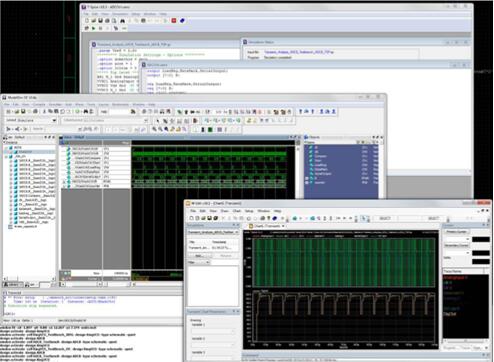This screenshot has height=362, width=494.
Task: Click Save icon in W-Edit toolbar
Action: (209, 218)
